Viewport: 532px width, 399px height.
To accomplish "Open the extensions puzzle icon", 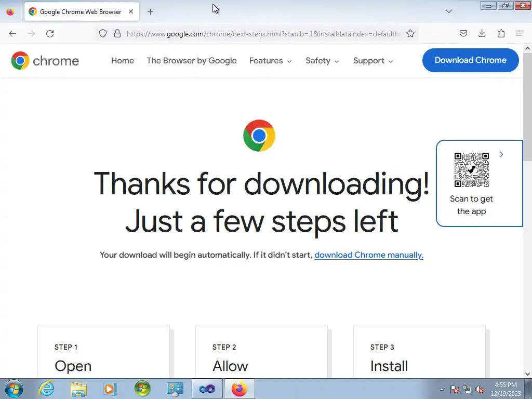I will pyautogui.click(x=501, y=33).
